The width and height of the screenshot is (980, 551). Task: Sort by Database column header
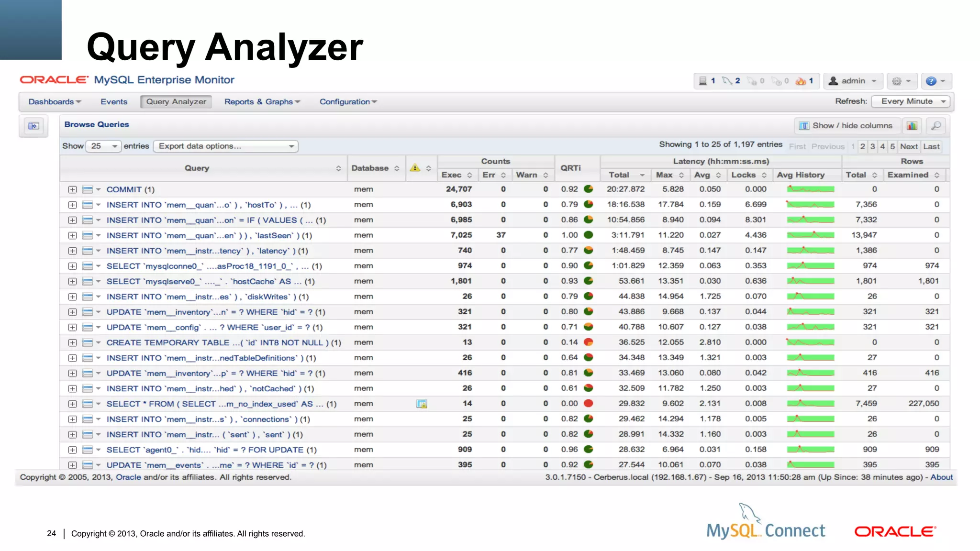pos(376,168)
